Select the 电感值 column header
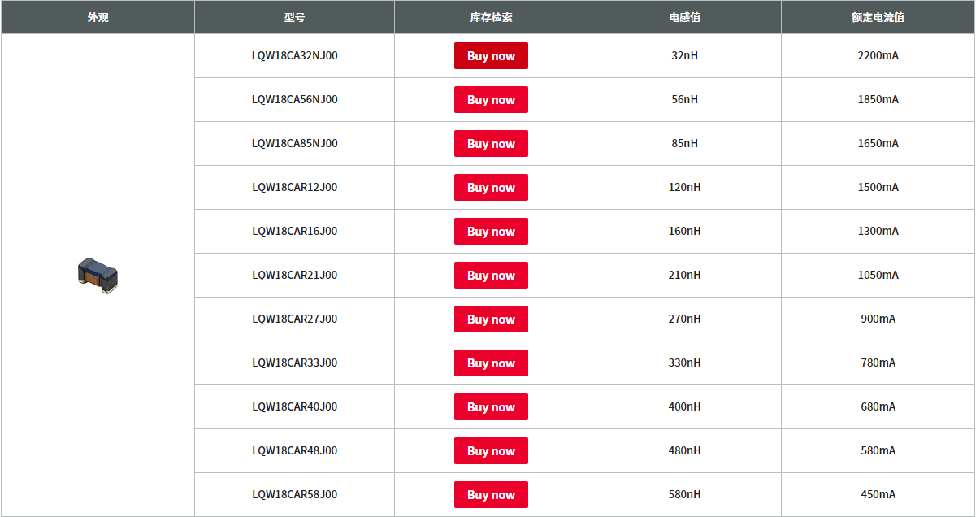The height and width of the screenshot is (517, 980). (684, 17)
